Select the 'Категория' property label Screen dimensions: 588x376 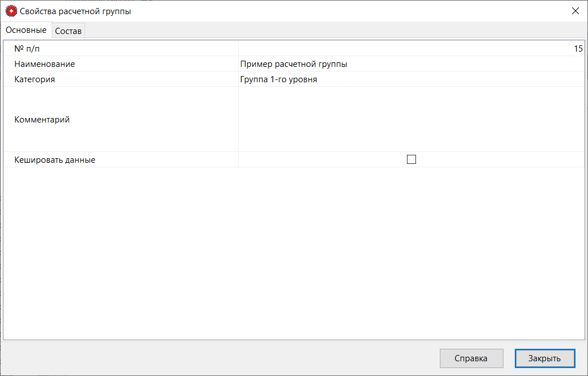pos(34,79)
